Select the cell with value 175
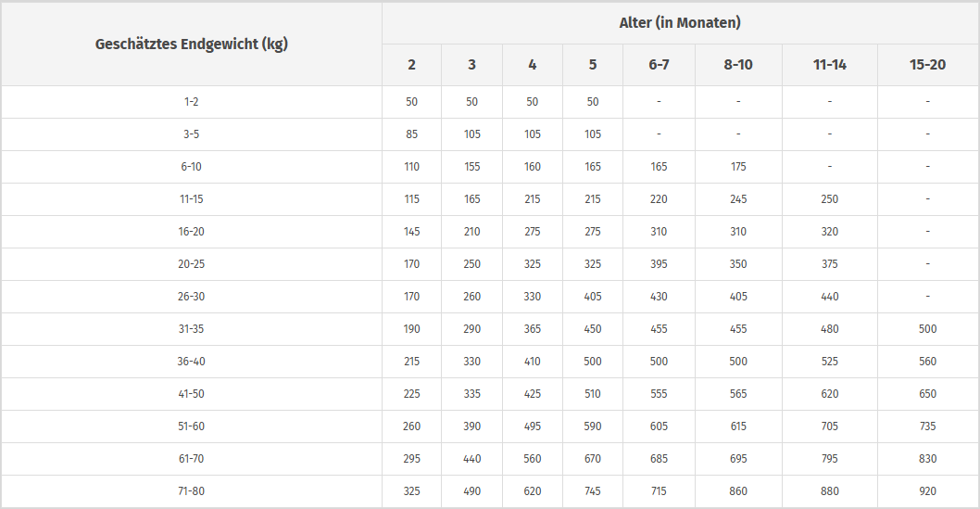 (x=738, y=167)
